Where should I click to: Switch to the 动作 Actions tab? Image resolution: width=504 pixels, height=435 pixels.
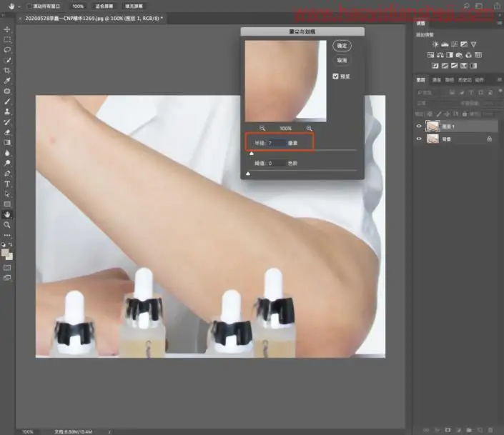(x=479, y=80)
